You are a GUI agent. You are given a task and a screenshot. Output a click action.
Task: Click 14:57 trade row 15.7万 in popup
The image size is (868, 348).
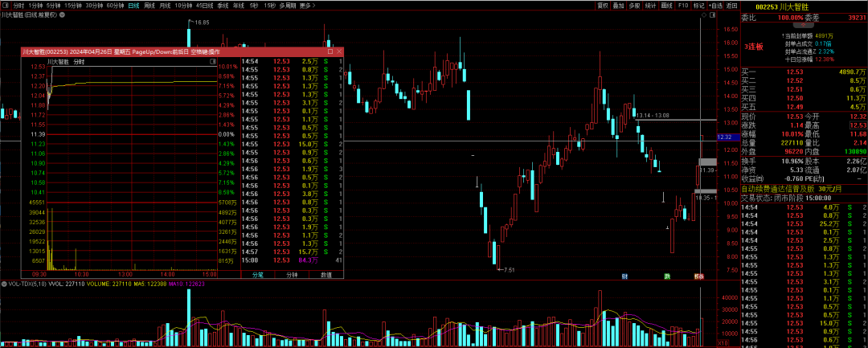292,252
